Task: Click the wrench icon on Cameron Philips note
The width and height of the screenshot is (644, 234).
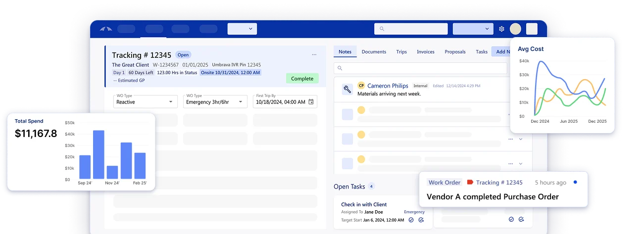Action: coord(347,90)
